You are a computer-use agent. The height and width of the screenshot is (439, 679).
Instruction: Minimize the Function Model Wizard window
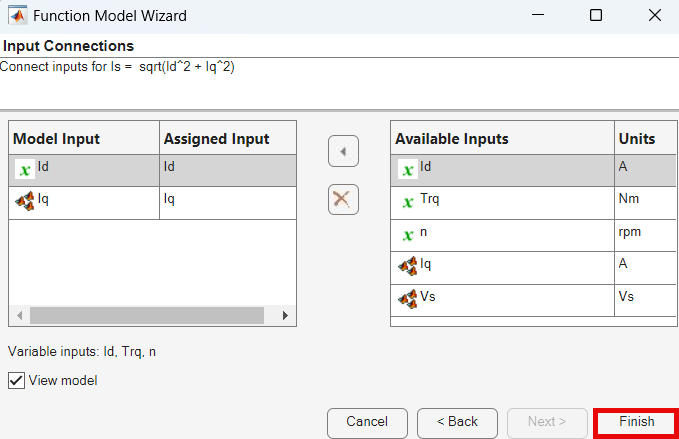point(538,16)
